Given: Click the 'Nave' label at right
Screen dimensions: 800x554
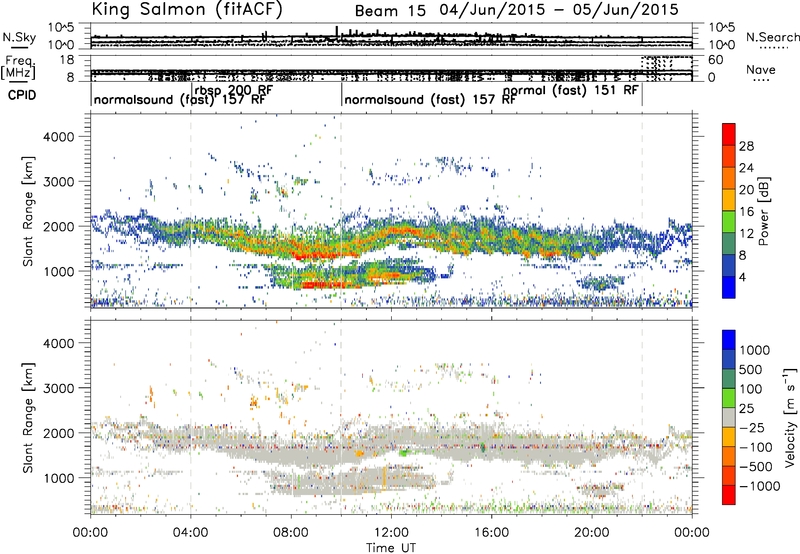Looking at the screenshot, I should tap(761, 69).
